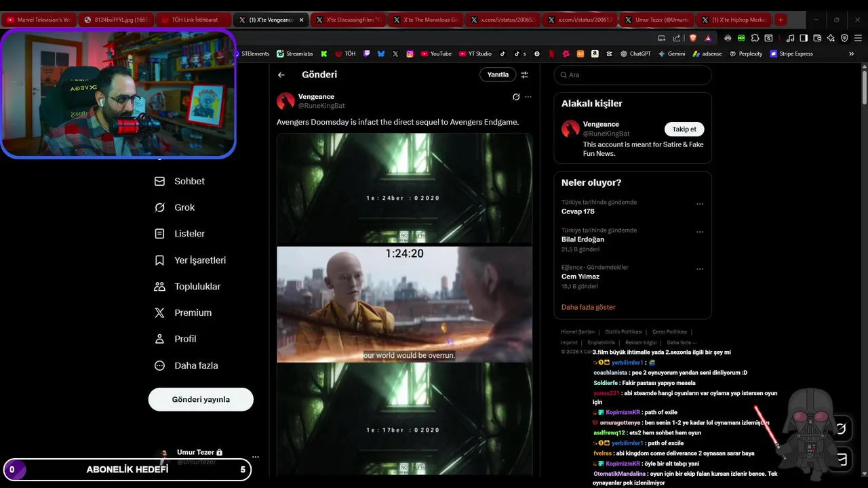Open the Cevap 178 trending topic
Screen dimensions: 868x488
[x=578, y=211]
